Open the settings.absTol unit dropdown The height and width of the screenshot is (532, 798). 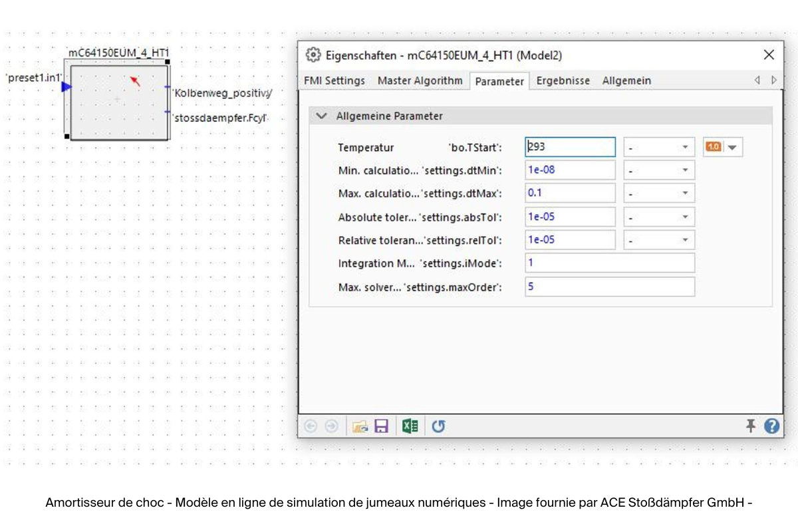686,216
